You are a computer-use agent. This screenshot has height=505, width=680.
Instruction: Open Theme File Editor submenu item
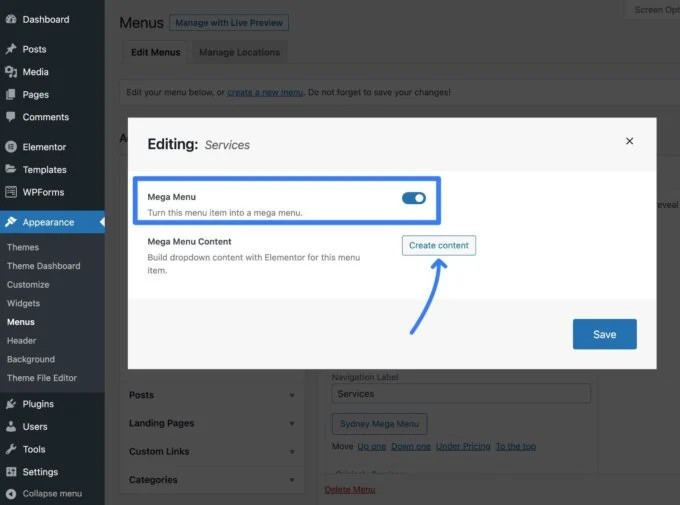point(41,378)
